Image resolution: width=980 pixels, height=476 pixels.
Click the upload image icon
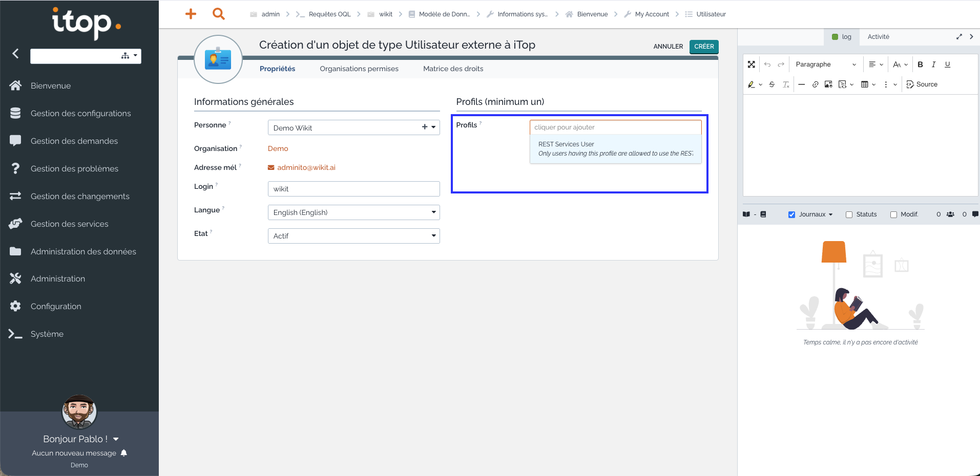pyautogui.click(x=828, y=84)
